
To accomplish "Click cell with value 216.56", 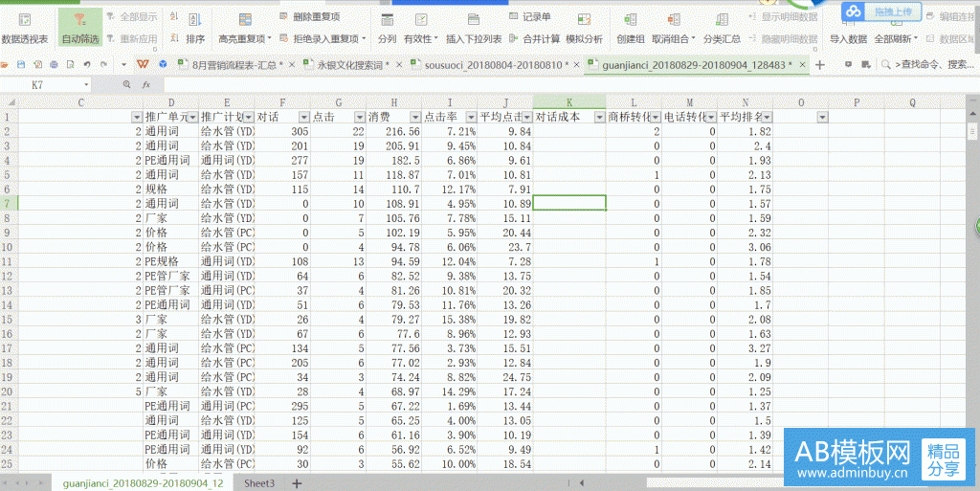I will [393, 131].
